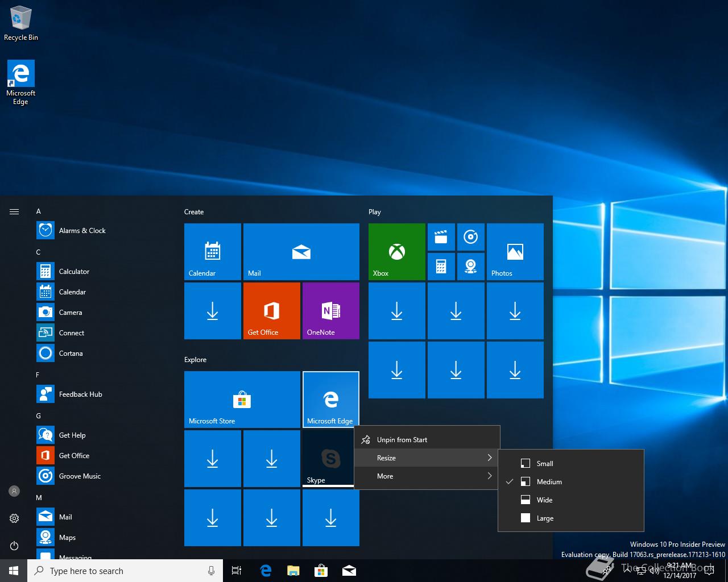The width and height of the screenshot is (728, 582).
Task: Open Microsoft Store from the taskbar
Action: [321, 571]
